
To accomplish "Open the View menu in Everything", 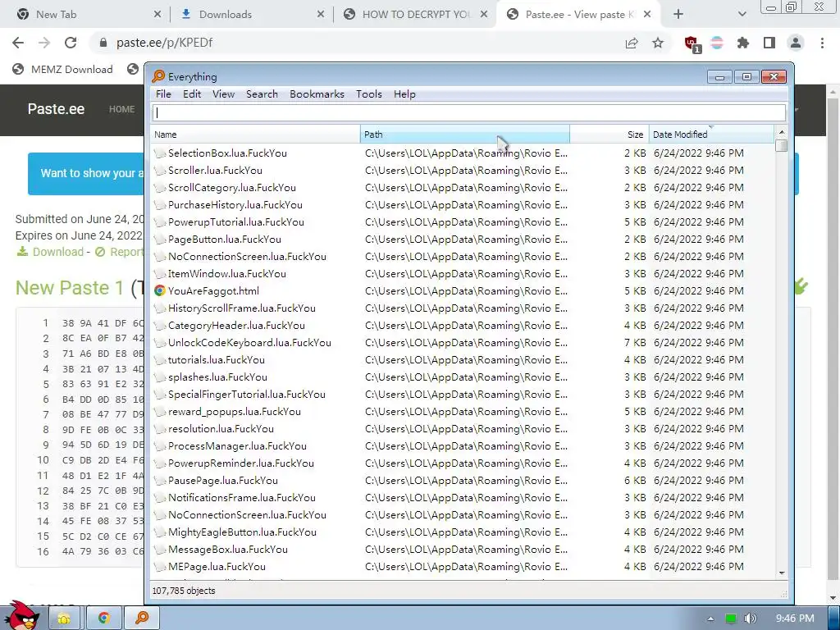I will (223, 94).
